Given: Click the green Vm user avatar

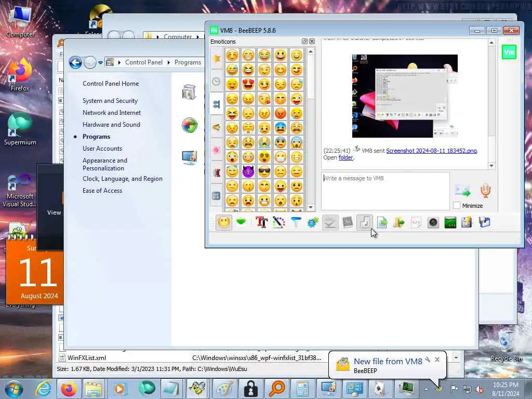Looking at the screenshot, I should click(x=509, y=52).
